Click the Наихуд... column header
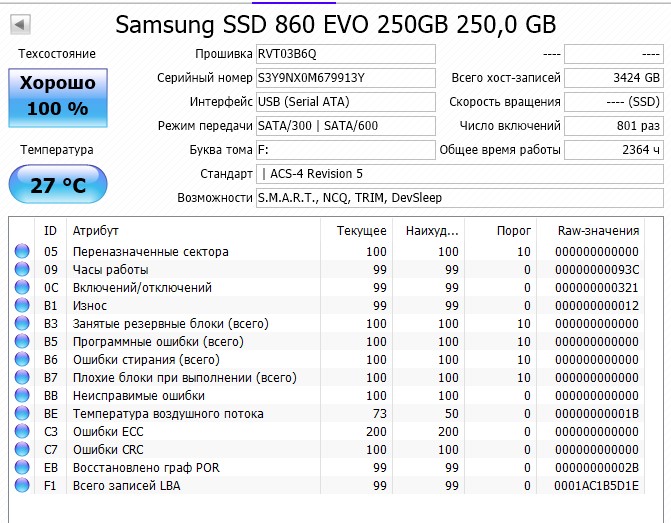The width and height of the screenshot is (671, 523). [428, 231]
